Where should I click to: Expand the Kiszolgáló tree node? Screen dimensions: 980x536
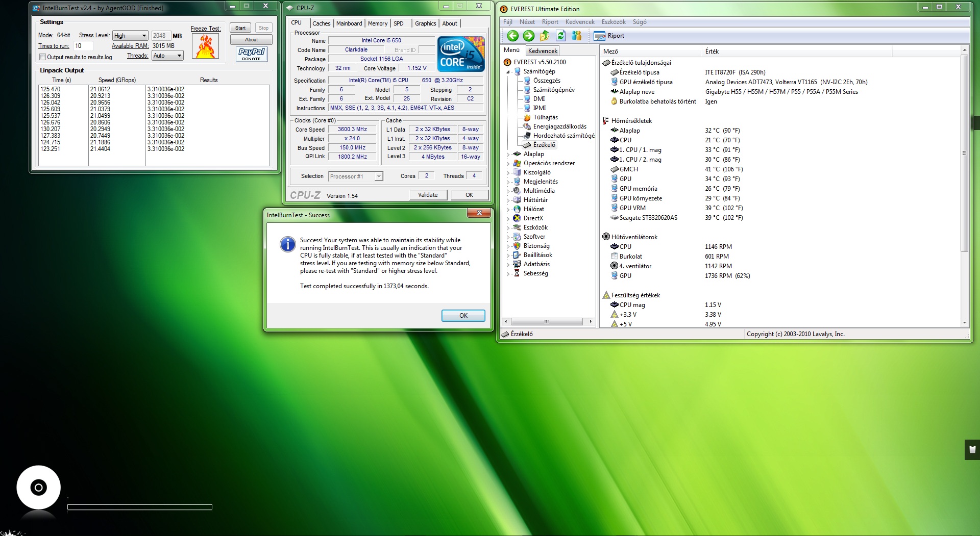(x=508, y=173)
